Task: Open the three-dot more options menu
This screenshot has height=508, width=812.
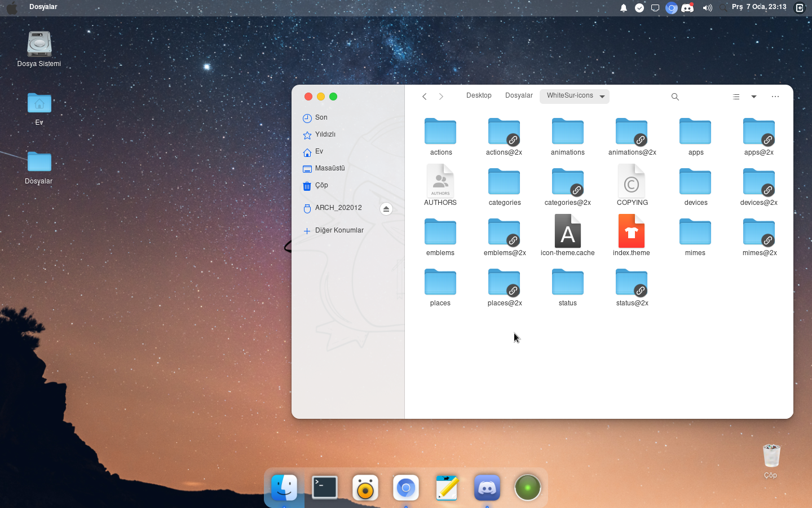Action: pyautogui.click(x=775, y=97)
